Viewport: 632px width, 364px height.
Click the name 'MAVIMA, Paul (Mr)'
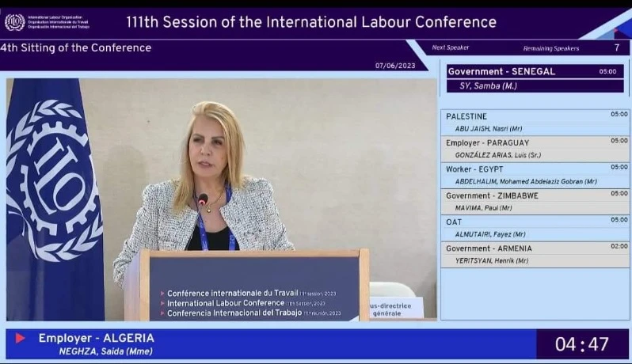pos(483,208)
